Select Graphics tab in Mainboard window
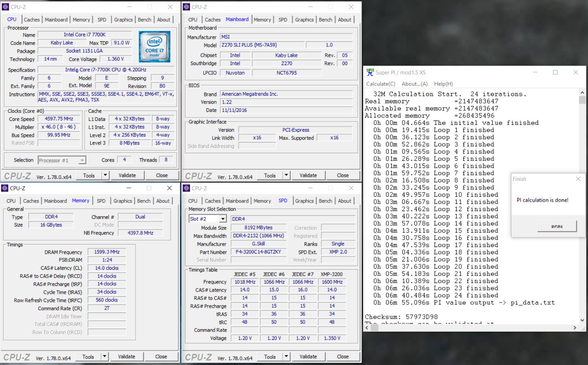Screen dimensions: 588x365 [x=304, y=20]
